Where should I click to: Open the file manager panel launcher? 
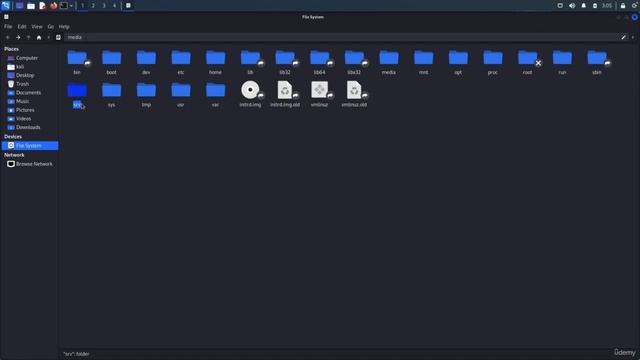pyautogui.click(x=31, y=6)
